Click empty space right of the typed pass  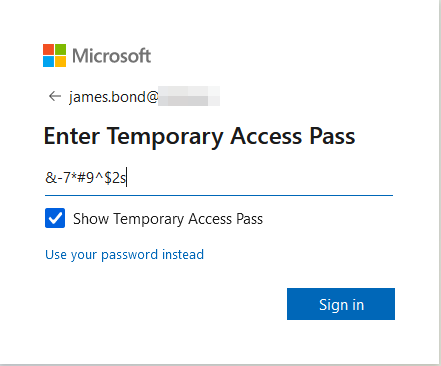coord(260,178)
